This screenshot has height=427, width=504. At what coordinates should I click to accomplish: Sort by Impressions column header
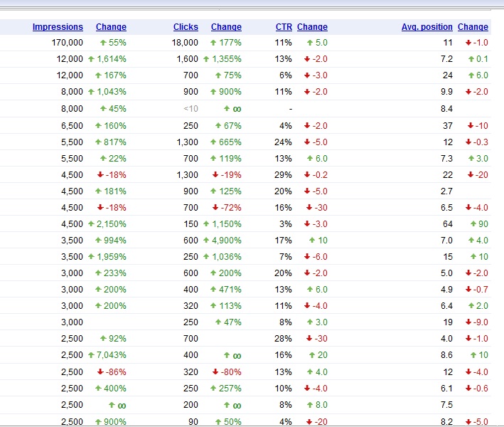pyautogui.click(x=58, y=27)
